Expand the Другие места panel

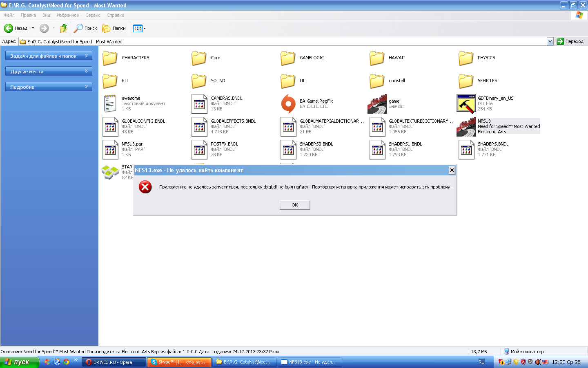pyautogui.click(x=49, y=71)
